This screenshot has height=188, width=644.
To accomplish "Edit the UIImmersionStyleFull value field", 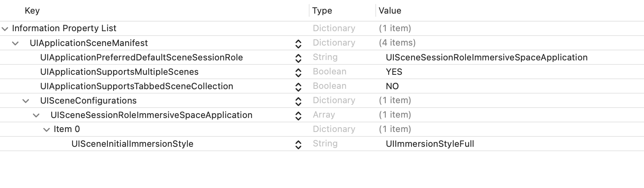I will (x=430, y=144).
